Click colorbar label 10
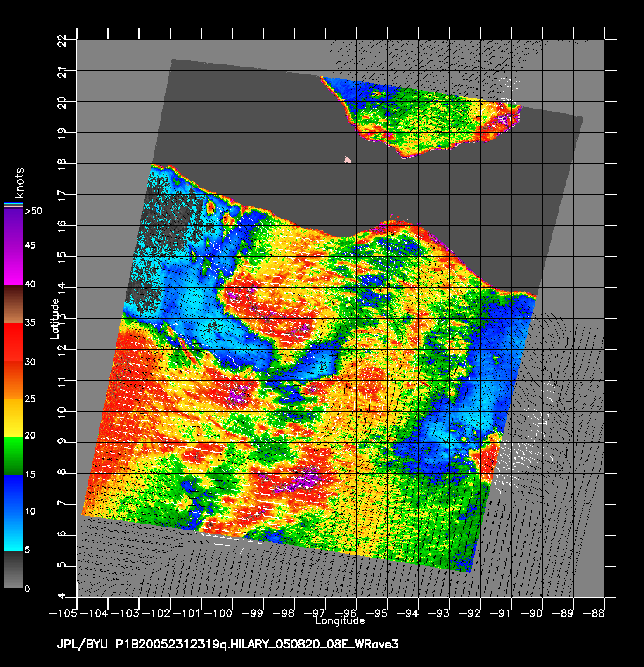The image size is (644, 667). pyautogui.click(x=30, y=511)
